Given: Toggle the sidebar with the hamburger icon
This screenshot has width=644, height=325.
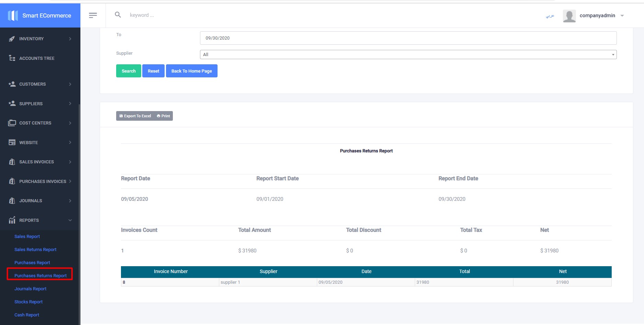Looking at the screenshot, I should (x=93, y=15).
